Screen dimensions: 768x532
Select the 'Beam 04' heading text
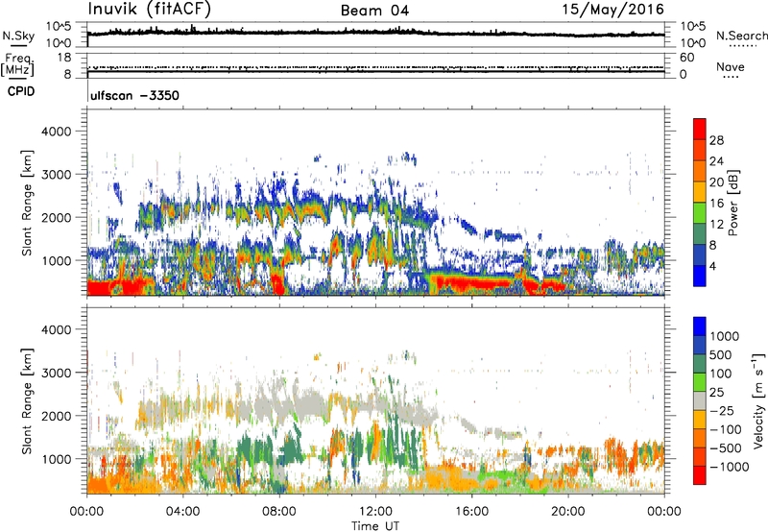pyautogui.click(x=374, y=11)
